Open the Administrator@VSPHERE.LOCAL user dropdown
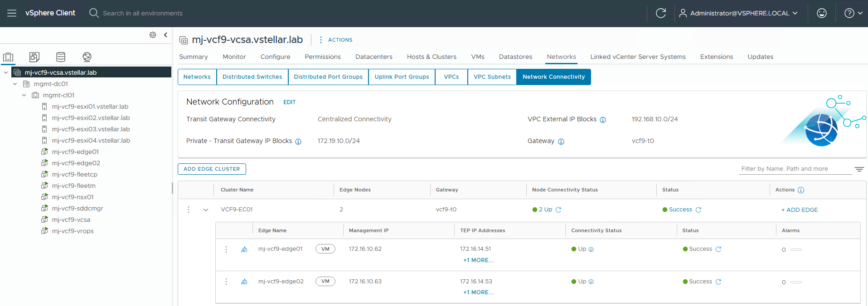Screen dimensions: 868x306 click(738, 13)
